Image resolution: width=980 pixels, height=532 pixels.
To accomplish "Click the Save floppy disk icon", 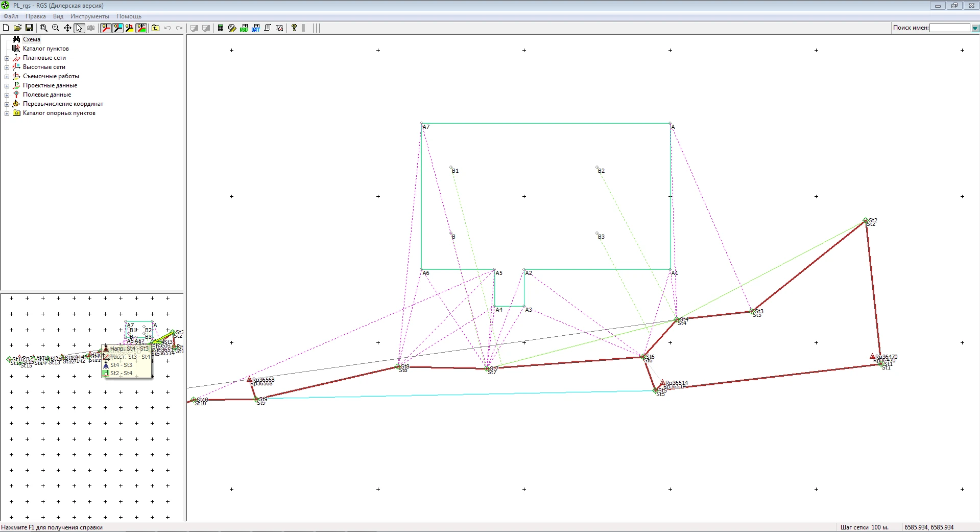I will 29,28.
